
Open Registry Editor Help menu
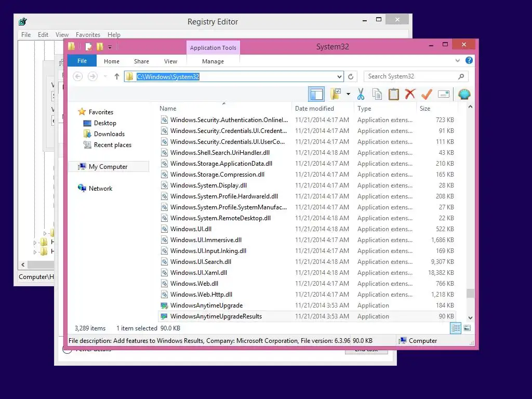click(114, 35)
